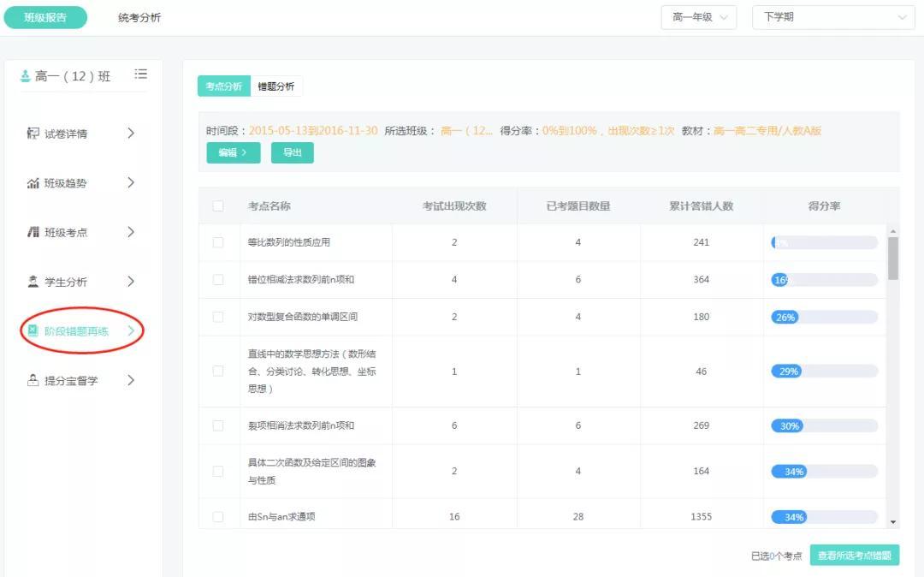The image size is (924, 577).
Task: Click the 学生分析 person icon
Action: pyautogui.click(x=33, y=282)
